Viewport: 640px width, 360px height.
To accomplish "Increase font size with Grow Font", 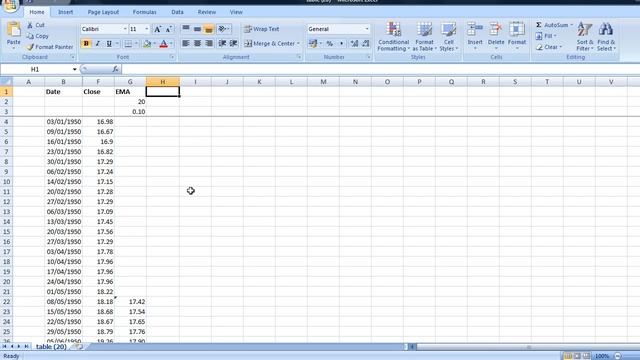I will [x=157, y=29].
